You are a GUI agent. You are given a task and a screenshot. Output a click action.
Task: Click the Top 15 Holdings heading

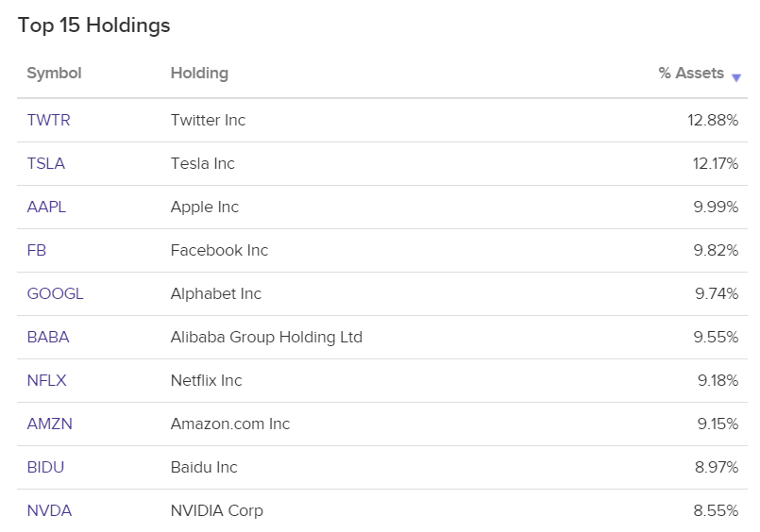coord(94,25)
